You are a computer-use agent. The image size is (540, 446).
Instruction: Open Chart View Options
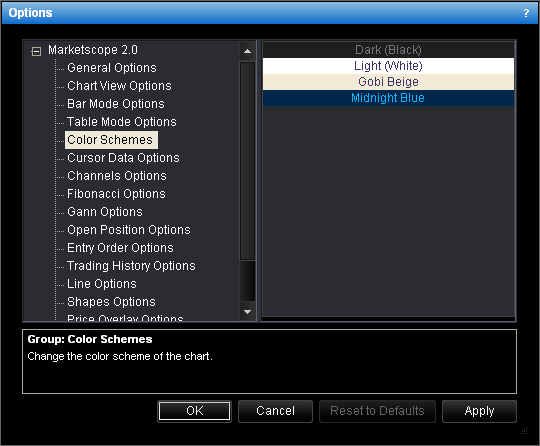(119, 86)
